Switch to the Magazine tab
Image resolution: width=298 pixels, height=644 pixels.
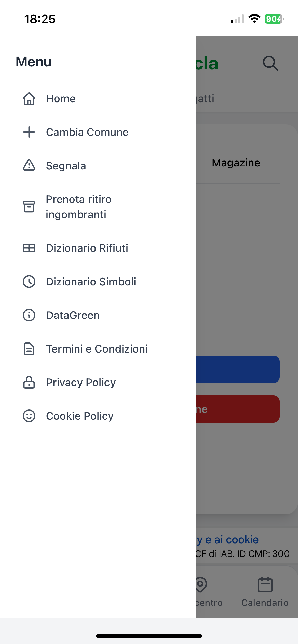pyautogui.click(x=236, y=163)
